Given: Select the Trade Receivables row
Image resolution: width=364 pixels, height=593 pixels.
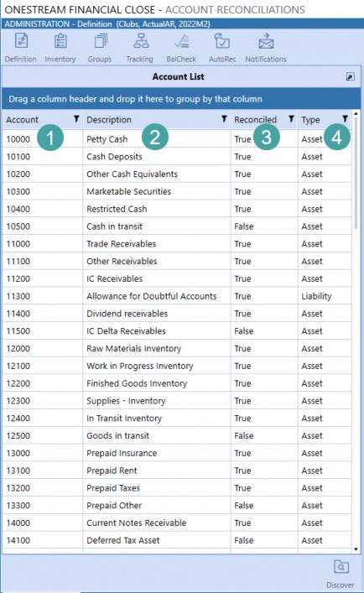Looking at the screenshot, I should 177,243.
